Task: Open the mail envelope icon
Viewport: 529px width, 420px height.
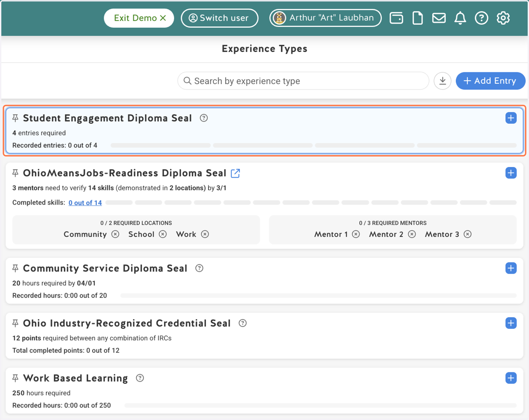Action: click(439, 18)
